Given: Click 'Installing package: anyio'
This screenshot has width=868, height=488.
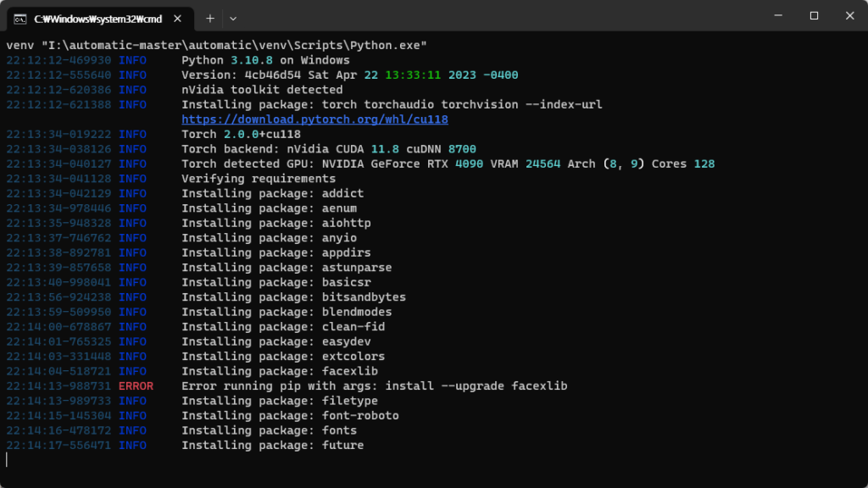Looking at the screenshot, I should coord(269,238).
